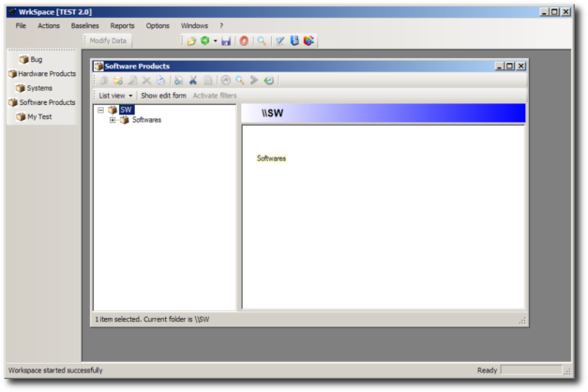588x392 pixels.
Task: Click the circular up-arrow icon in Software Products toolbar
Action: coord(225,81)
